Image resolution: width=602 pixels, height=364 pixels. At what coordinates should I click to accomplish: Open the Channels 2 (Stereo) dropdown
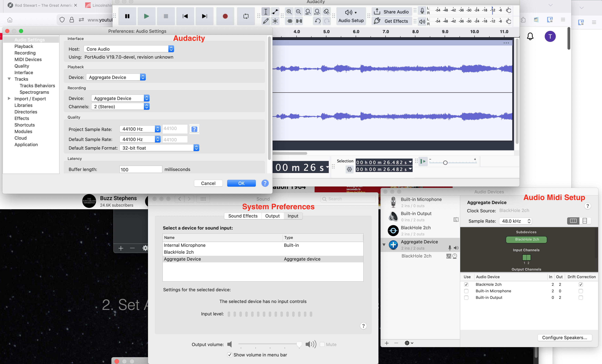120,107
